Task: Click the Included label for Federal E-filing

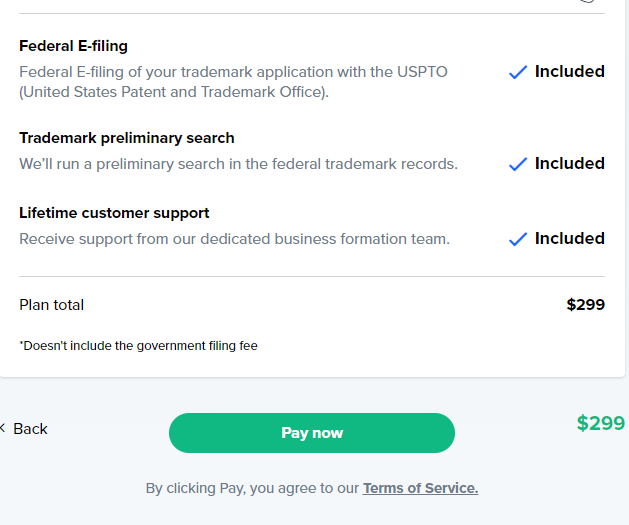Action: 569,72
